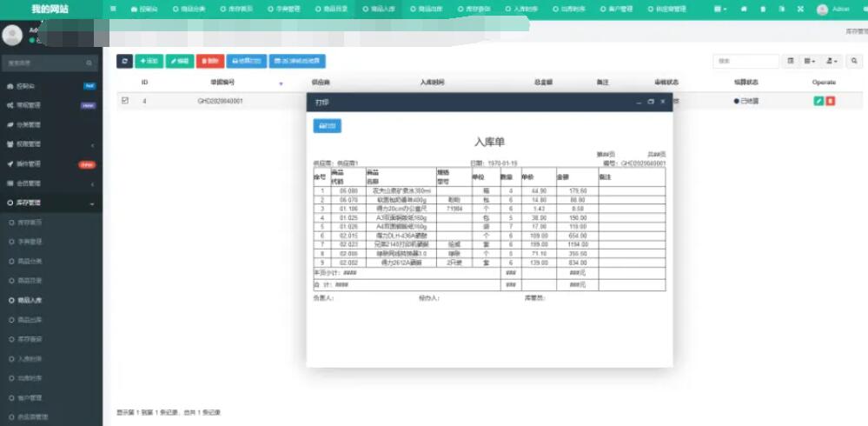Open the export dropdown in table toolbar
This screenshot has height=426, width=868.
[x=832, y=62]
